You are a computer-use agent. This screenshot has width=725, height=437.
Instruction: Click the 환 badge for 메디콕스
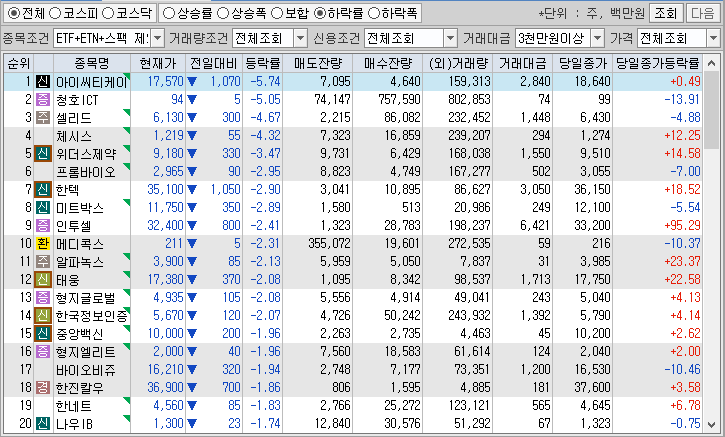tap(43, 244)
